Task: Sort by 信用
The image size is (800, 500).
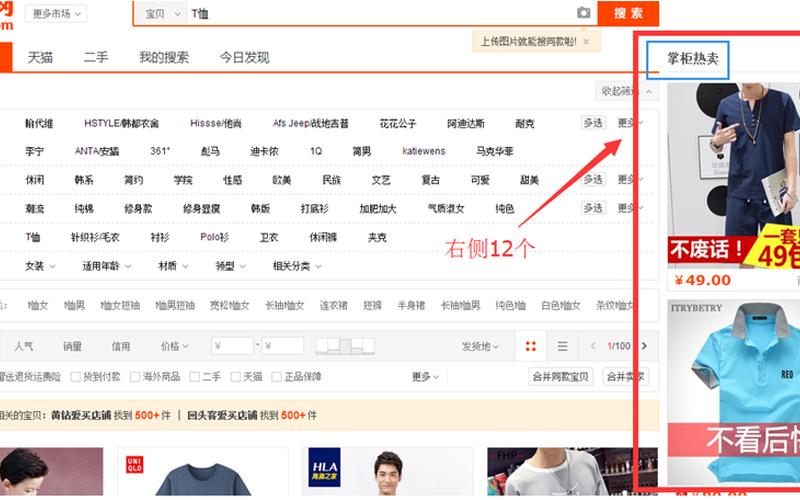Action: (x=121, y=346)
